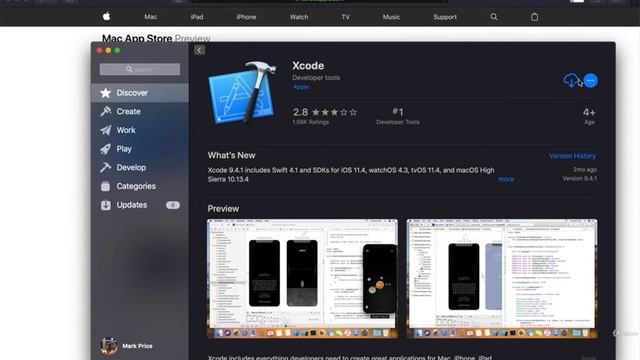This screenshot has width=640, height=360.
Task: Select Discover in the sidebar
Action: [x=140, y=93]
